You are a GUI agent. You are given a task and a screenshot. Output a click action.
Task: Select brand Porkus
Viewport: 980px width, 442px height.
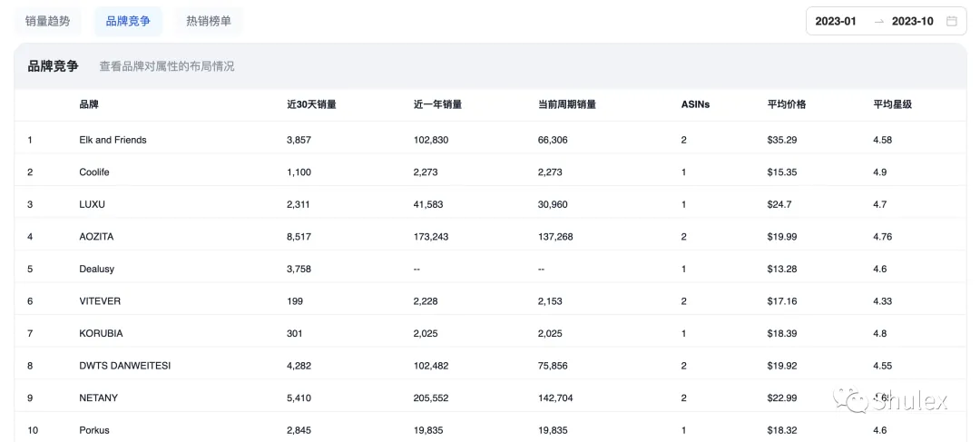tap(94, 431)
